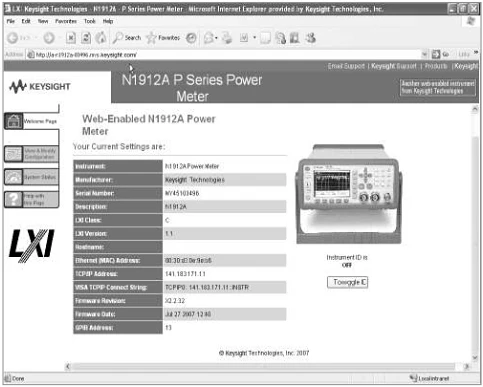Select the LXI Version value 1.1
483x387 pixels.
coord(169,234)
